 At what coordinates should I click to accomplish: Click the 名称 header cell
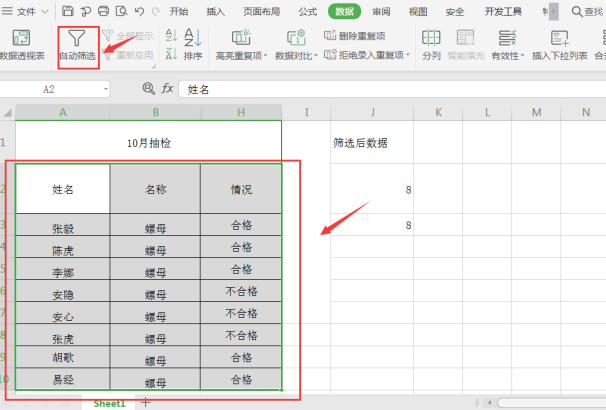pos(155,189)
